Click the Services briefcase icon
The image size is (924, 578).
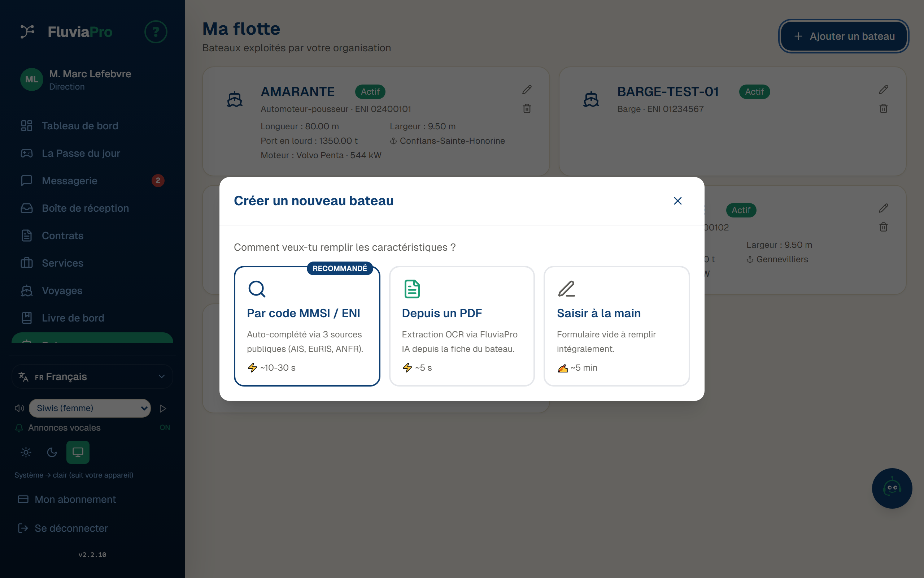tap(26, 263)
